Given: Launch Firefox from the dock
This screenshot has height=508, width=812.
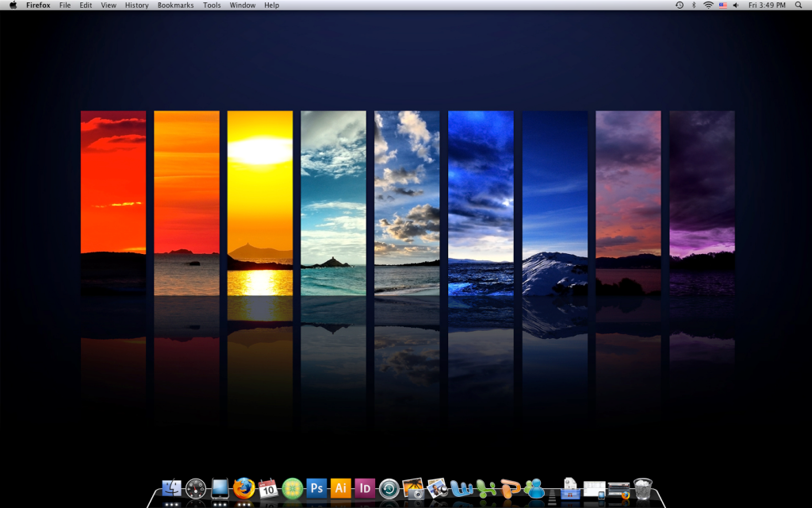Looking at the screenshot, I should pos(243,488).
